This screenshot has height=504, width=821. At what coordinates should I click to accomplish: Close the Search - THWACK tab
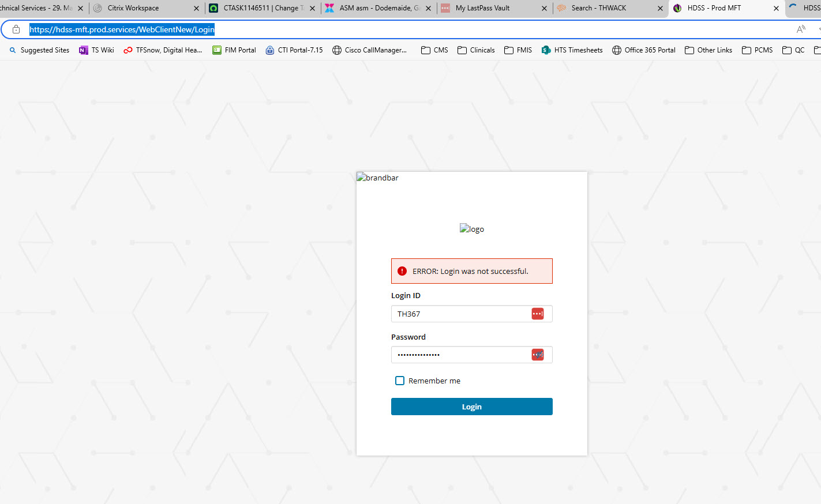tap(660, 9)
